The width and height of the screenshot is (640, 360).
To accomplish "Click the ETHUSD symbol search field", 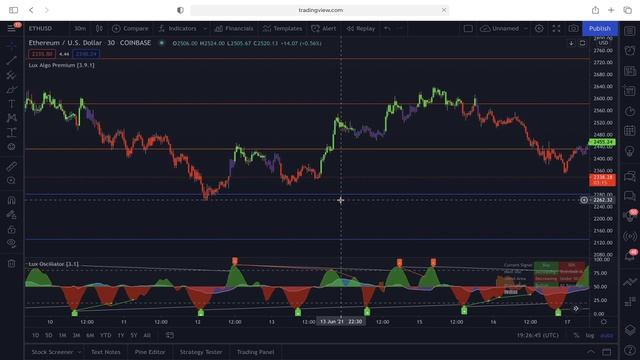I will [x=40, y=29].
